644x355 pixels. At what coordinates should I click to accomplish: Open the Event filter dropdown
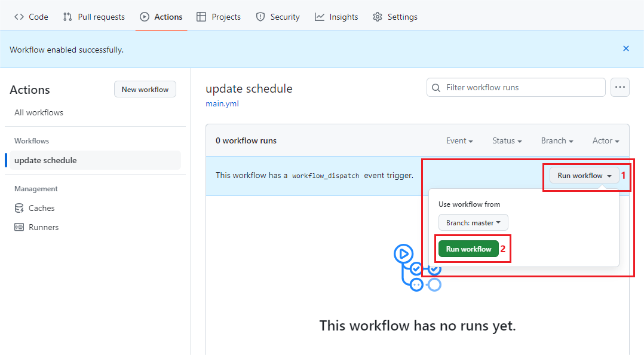tap(459, 140)
